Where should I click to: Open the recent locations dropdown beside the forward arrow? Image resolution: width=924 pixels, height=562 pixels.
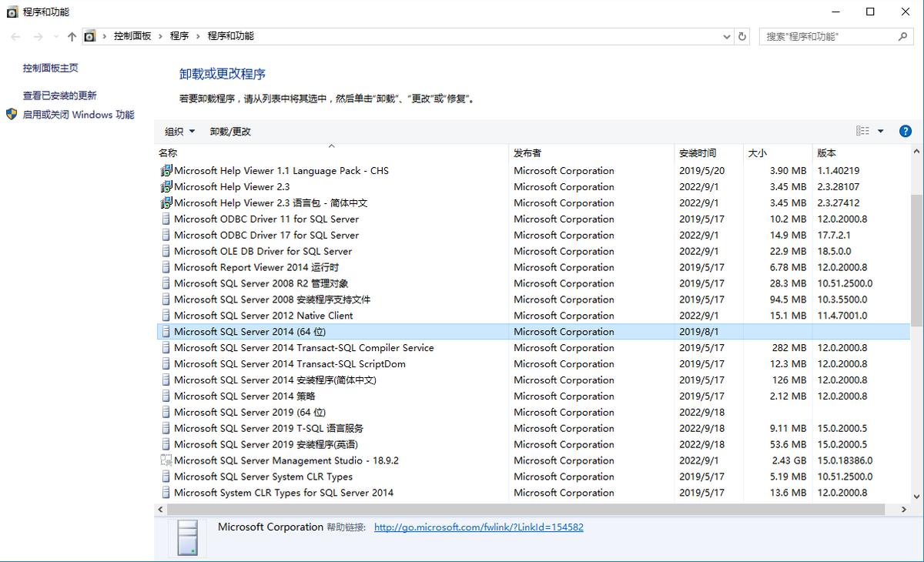(x=55, y=36)
